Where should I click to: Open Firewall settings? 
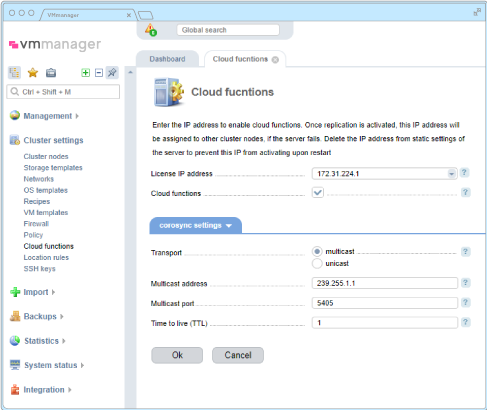[x=36, y=224]
